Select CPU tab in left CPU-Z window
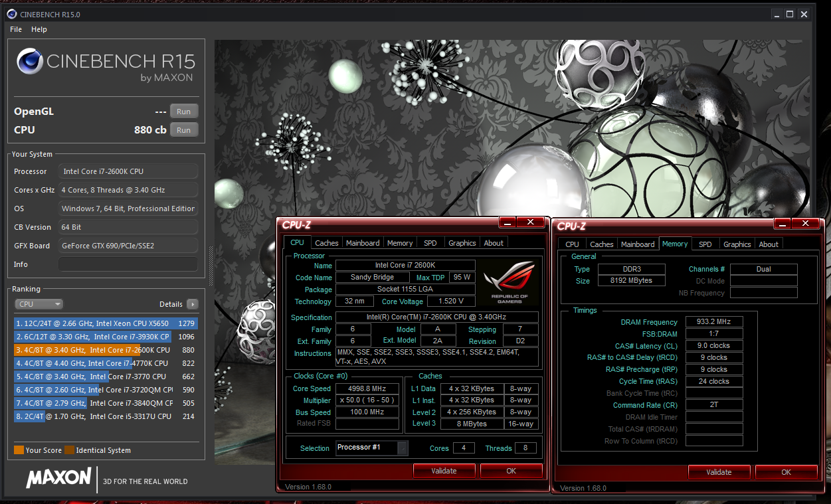The image size is (831, 504). [297, 242]
